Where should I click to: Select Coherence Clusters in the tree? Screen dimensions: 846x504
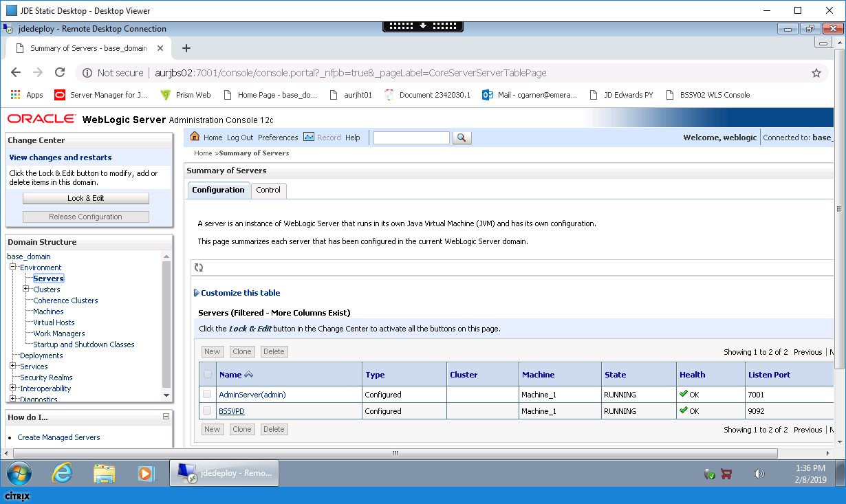[65, 300]
